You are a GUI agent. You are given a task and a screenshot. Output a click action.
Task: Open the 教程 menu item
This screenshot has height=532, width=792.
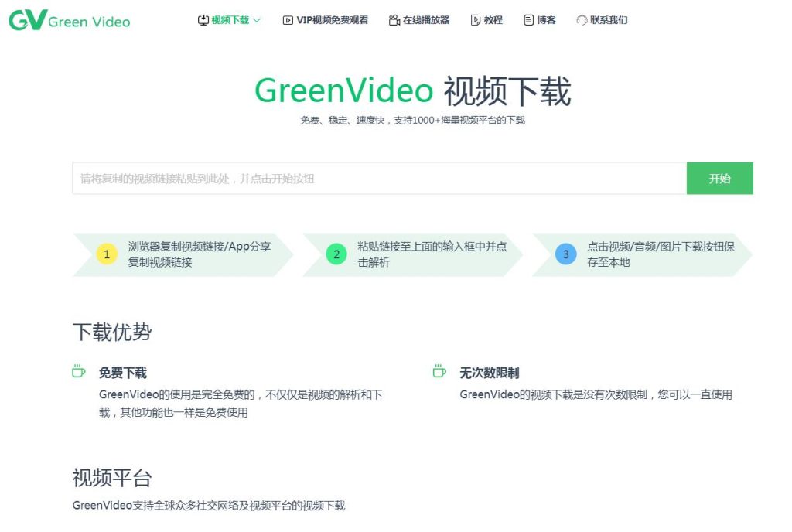(x=493, y=20)
